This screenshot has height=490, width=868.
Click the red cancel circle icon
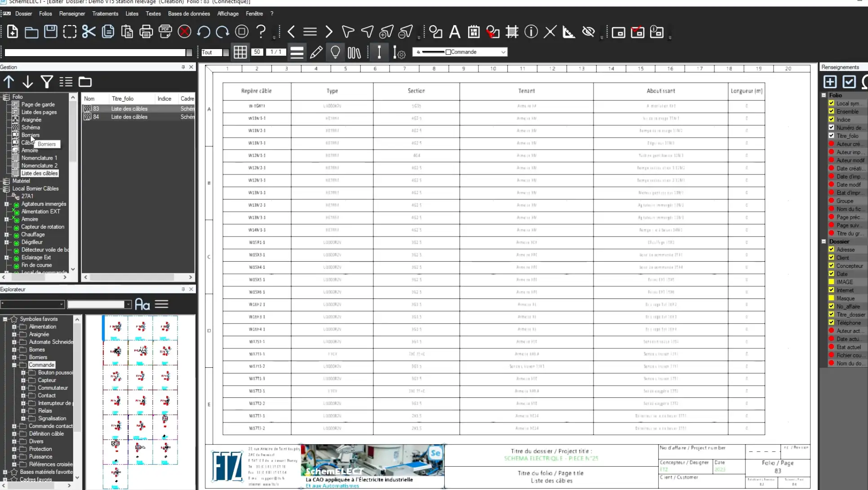[184, 32]
